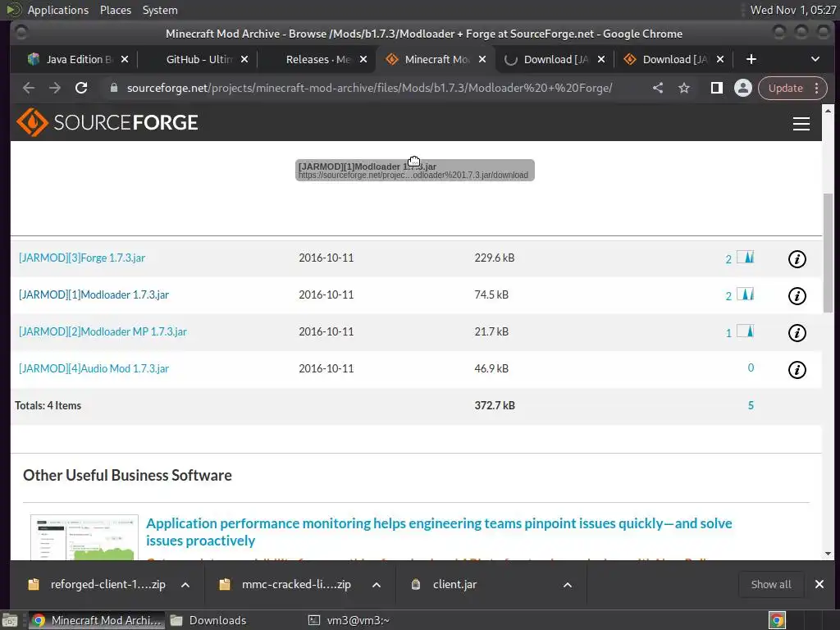View info for Forge 1.7.3.jar

797,259
